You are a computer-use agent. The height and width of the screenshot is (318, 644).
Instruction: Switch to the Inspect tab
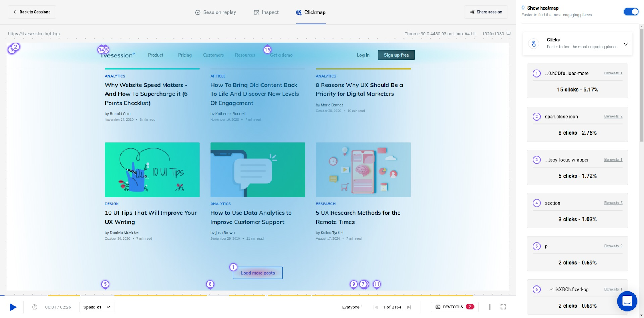pyautogui.click(x=266, y=12)
